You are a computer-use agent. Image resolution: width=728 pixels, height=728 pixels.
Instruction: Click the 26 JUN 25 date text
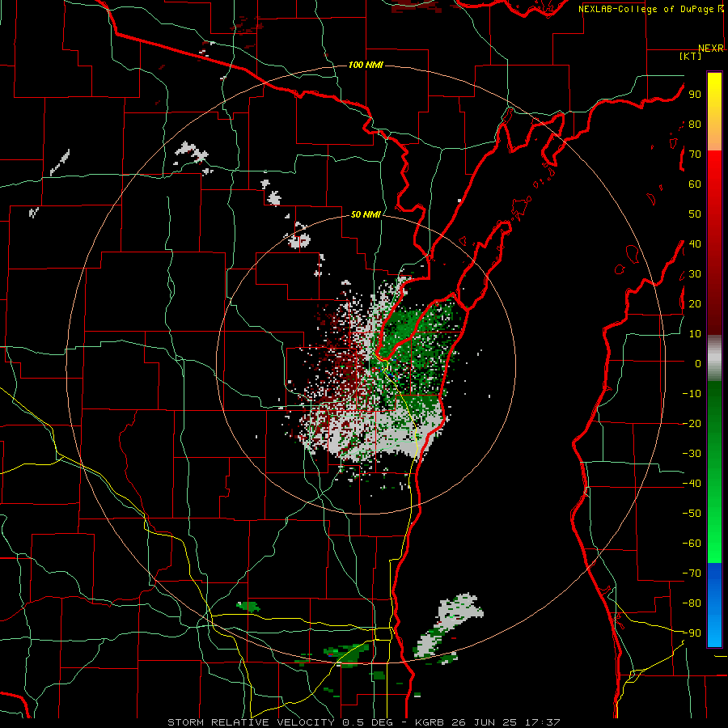pyautogui.click(x=485, y=722)
